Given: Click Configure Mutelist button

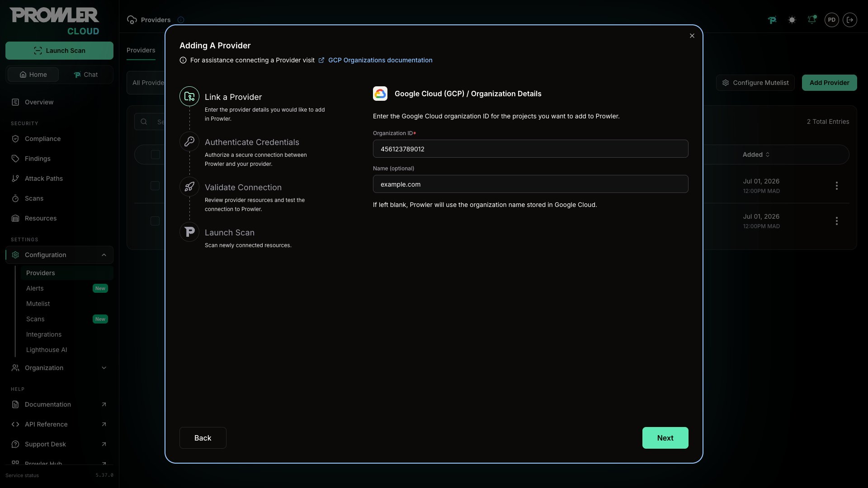Looking at the screenshot, I should tap(755, 83).
